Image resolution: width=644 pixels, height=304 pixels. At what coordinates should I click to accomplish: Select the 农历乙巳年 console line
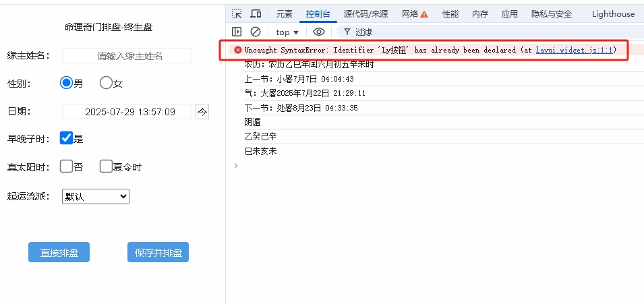[x=309, y=65]
